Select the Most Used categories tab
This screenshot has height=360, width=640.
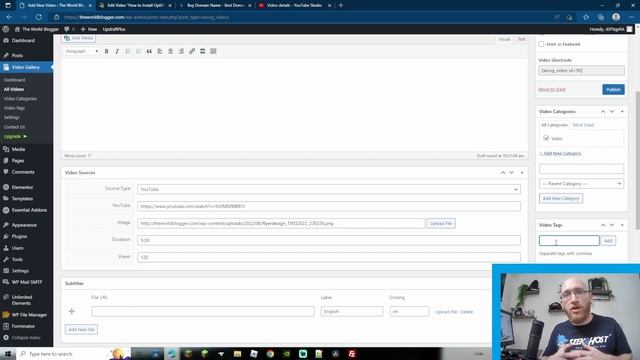click(583, 125)
